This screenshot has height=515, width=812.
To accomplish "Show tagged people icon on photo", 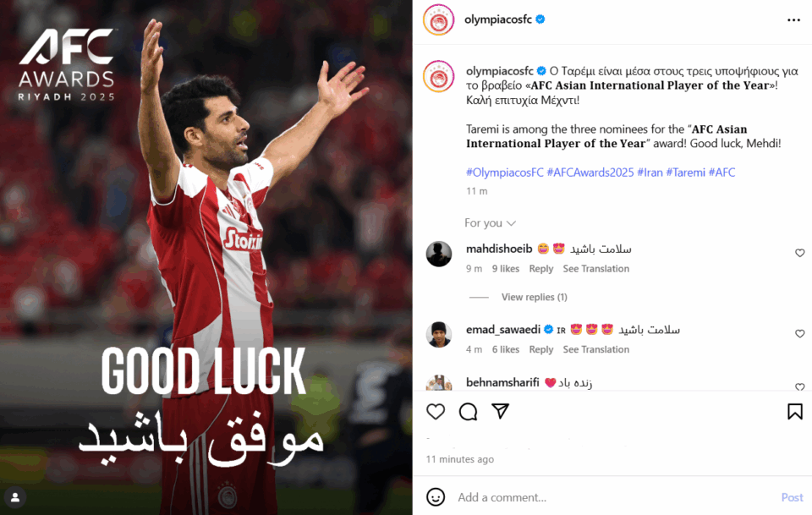I will [x=15, y=497].
